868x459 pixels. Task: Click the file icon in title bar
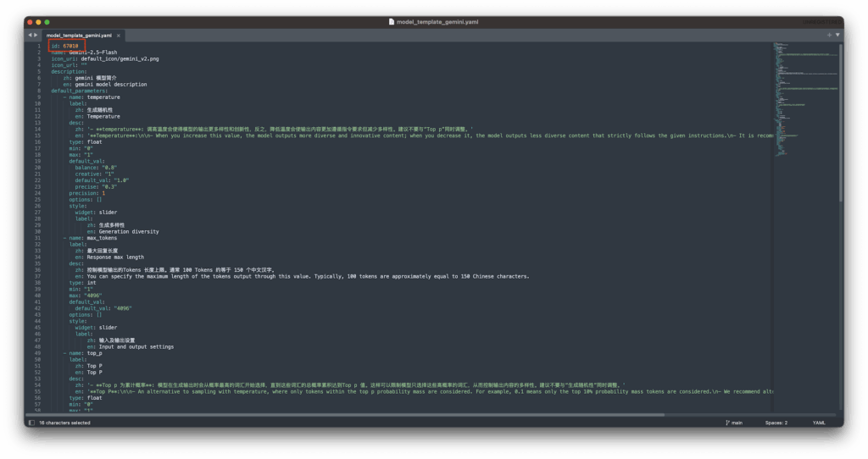tap(391, 21)
